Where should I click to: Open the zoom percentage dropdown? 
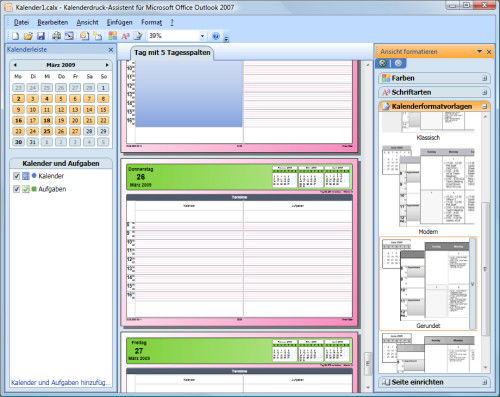[202, 36]
